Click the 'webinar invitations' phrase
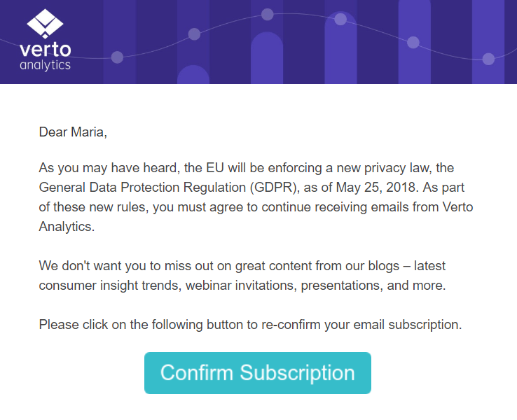 (x=240, y=286)
